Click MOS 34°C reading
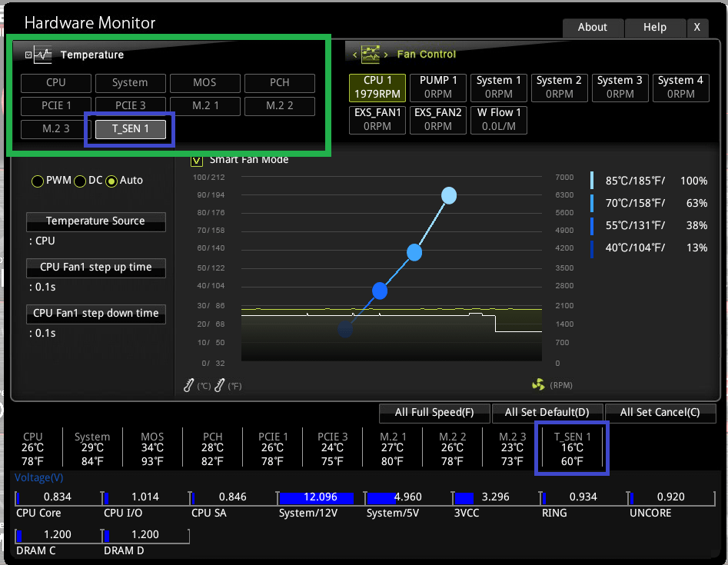Screen dimensions: 728x565 tap(152, 448)
